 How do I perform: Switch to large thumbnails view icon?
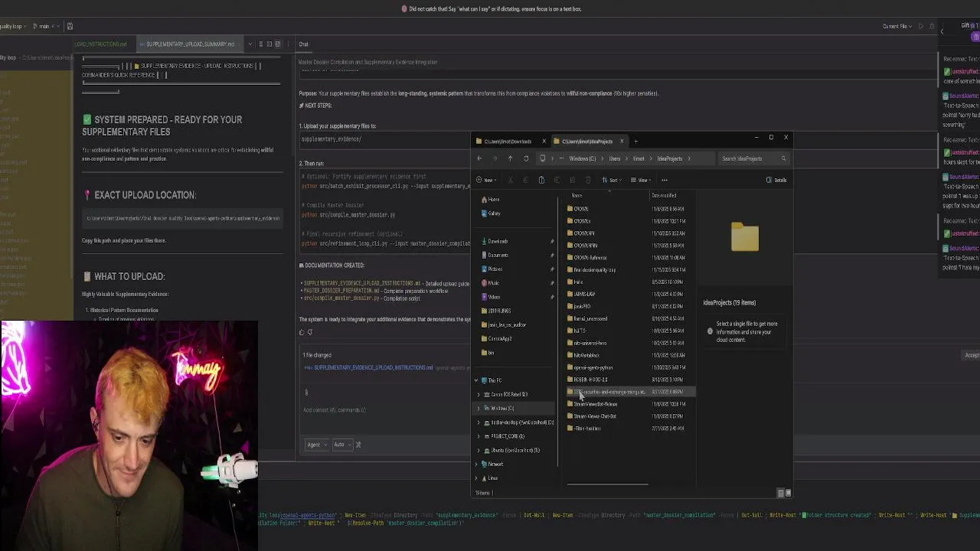coord(789,493)
